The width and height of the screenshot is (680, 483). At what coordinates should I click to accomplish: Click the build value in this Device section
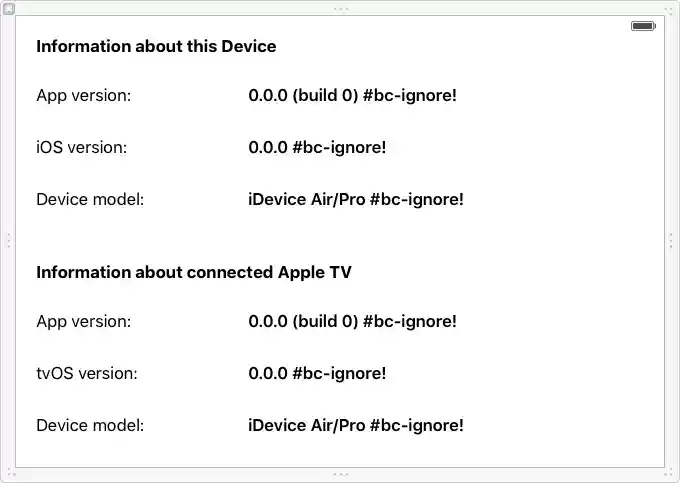(x=352, y=96)
